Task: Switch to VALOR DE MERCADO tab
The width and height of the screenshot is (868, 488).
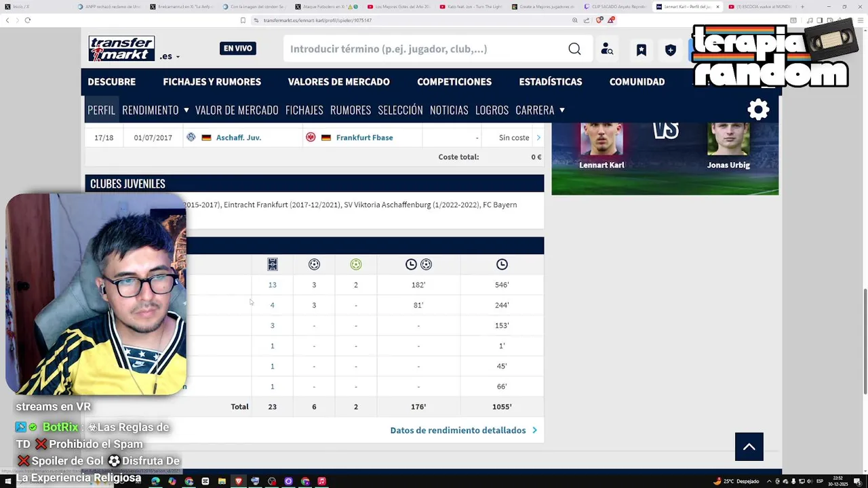Action: click(237, 110)
